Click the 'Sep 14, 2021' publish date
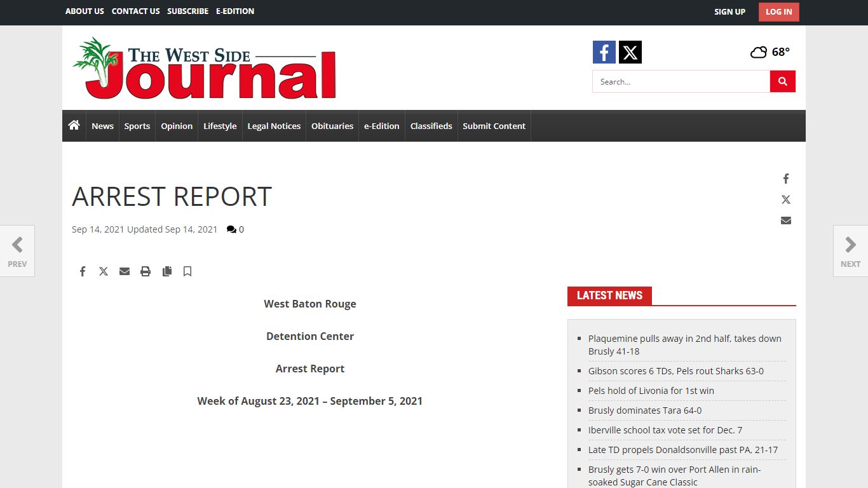Image resolution: width=868 pixels, height=488 pixels. point(98,229)
